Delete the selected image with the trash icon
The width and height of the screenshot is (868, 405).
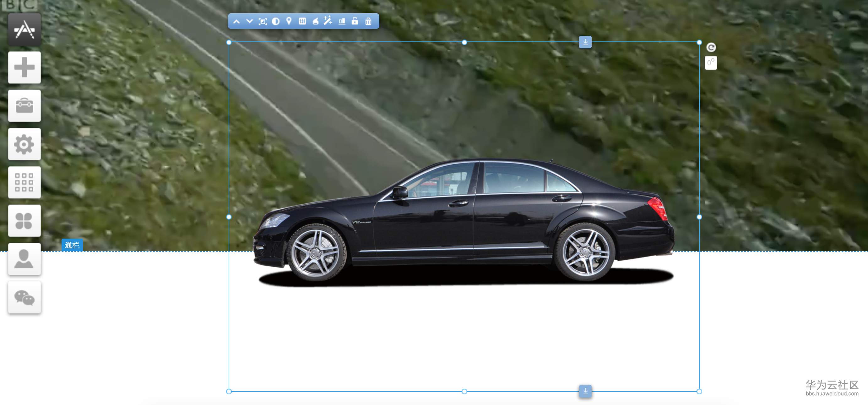pyautogui.click(x=368, y=22)
